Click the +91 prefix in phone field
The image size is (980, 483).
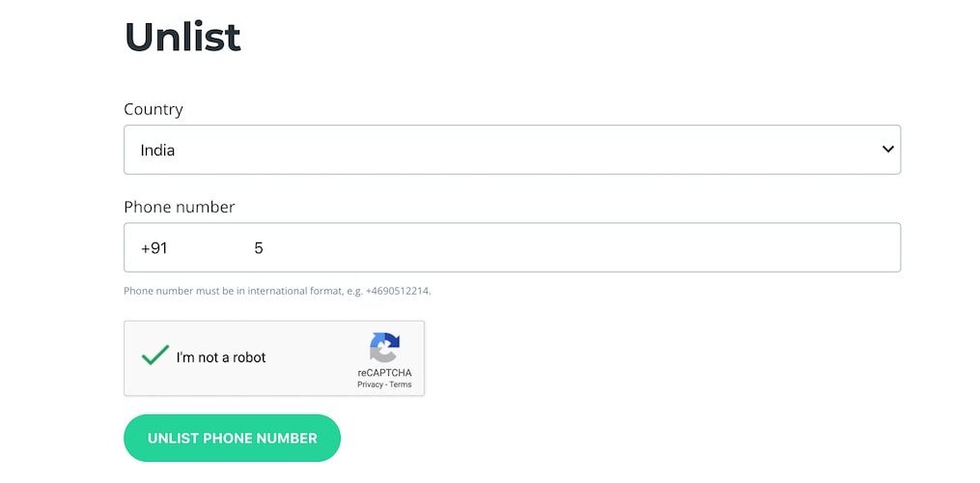154,248
